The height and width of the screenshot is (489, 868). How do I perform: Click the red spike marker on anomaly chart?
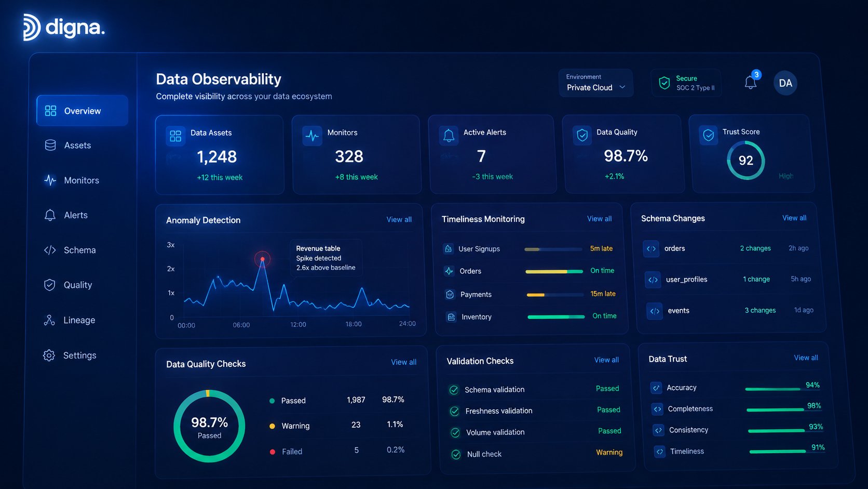tap(263, 259)
